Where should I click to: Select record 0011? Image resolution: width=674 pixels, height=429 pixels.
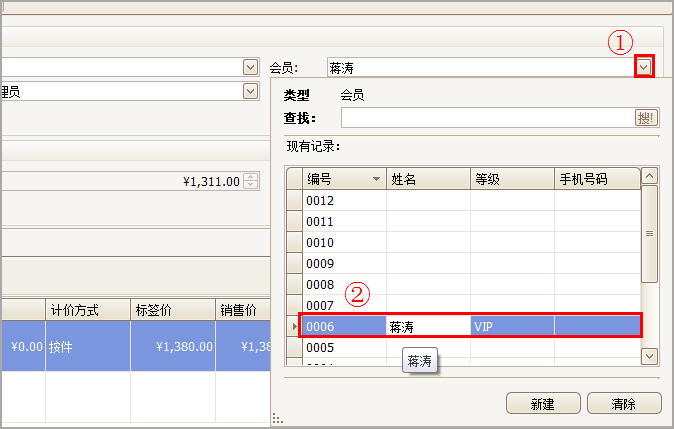[x=472, y=221]
